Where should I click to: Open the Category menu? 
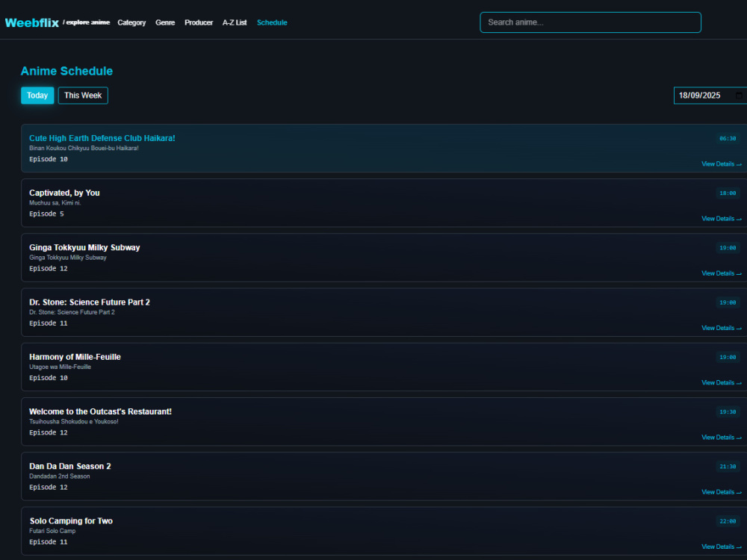[x=131, y=22]
